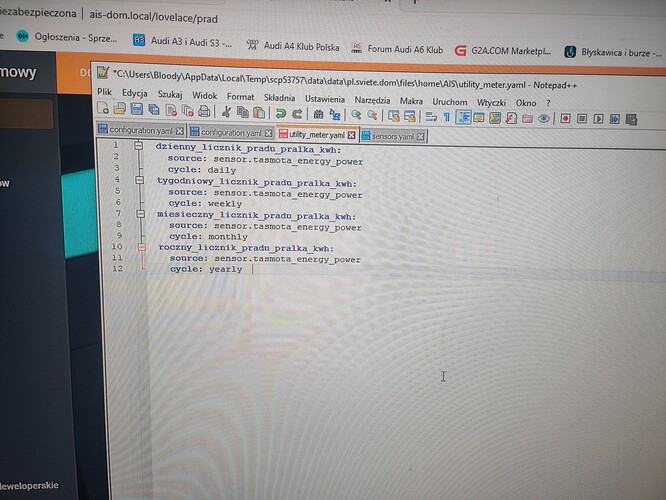Screen dimensions: 666x500
Task: Play back the recorded macro
Action: click(x=598, y=119)
